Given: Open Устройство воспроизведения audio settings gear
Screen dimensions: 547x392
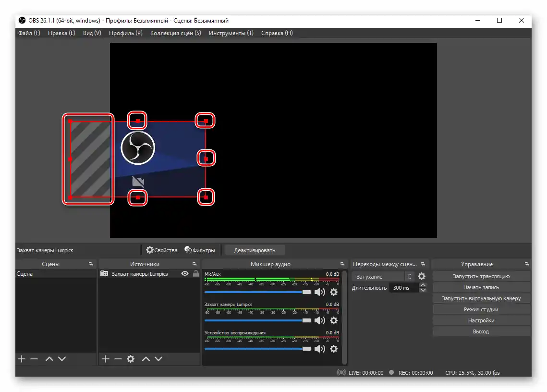Looking at the screenshot, I should click(334, 349).
